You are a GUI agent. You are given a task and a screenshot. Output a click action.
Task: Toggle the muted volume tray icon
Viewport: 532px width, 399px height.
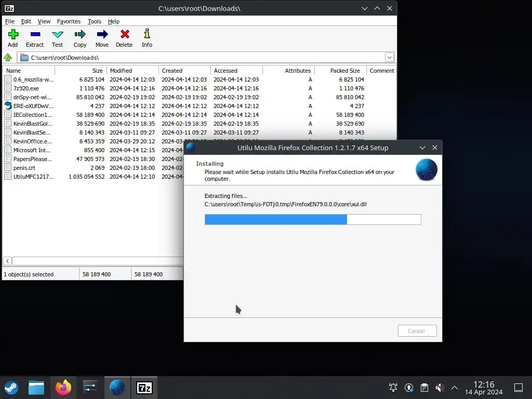point(440,388)
